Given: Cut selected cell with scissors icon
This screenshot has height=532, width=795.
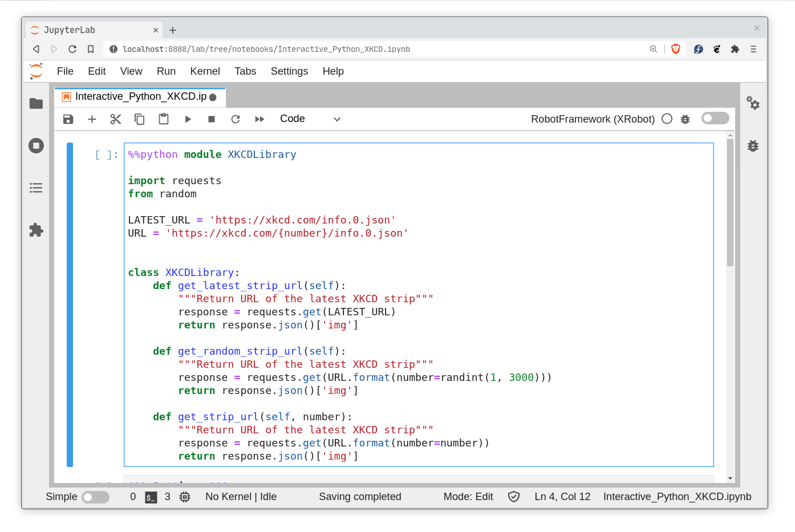Looking at the screenshot, I should (116, 119).
